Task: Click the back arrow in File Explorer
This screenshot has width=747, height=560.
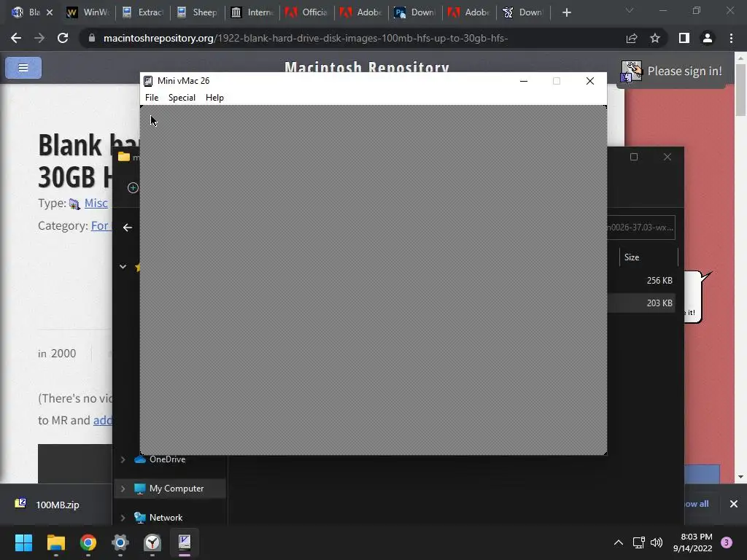Action: (x=127, y=227)
